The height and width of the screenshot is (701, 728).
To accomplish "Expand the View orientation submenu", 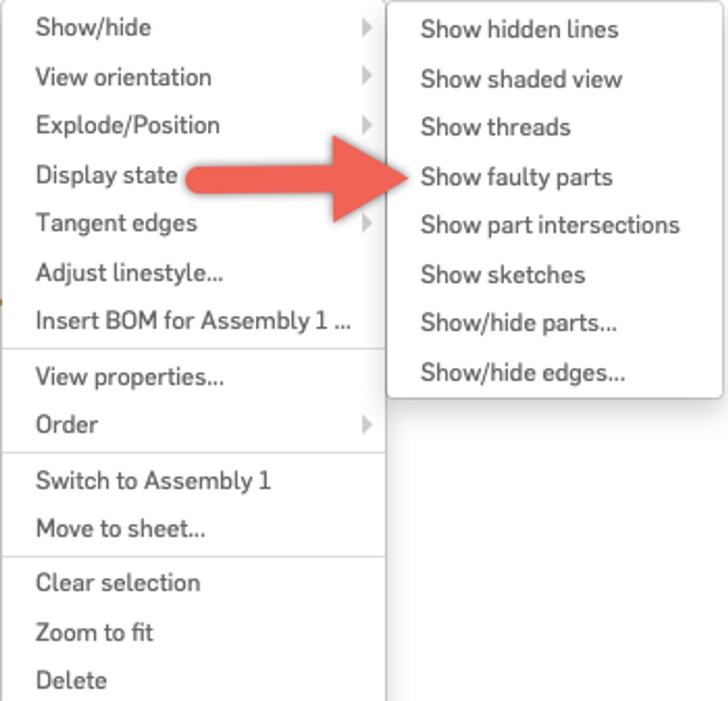I will [x=123, y=77].
